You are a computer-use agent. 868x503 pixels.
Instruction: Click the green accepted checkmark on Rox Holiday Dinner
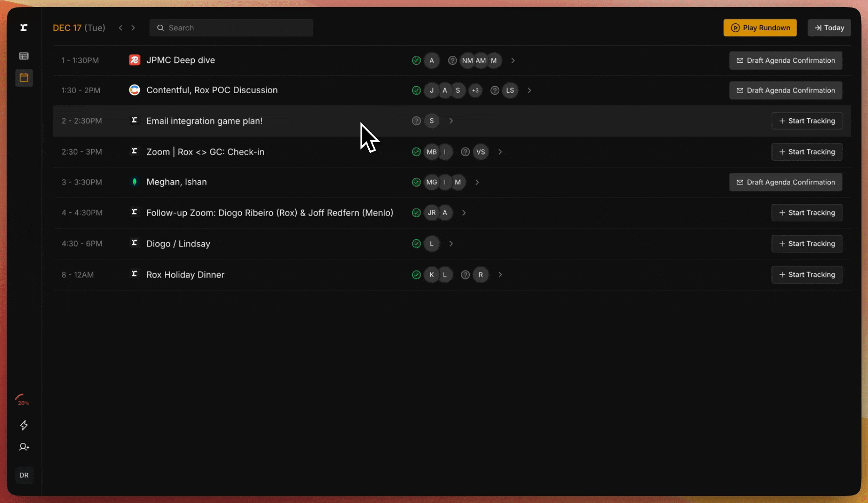[x=416, y=275]
